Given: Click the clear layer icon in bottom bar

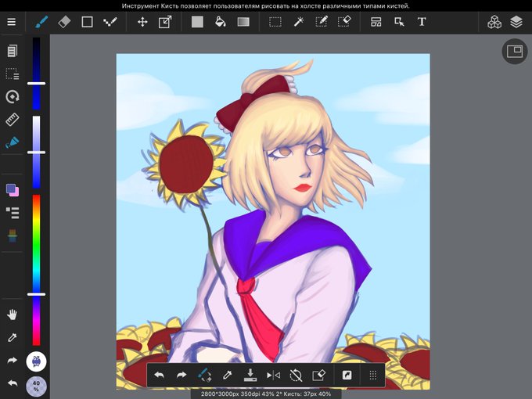Looking at the screenshot, I should click(318, 376).
